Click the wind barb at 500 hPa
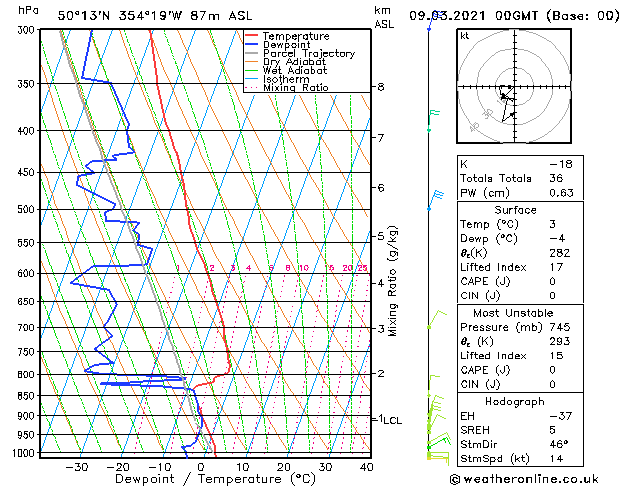 pyautogui.click(x=436, y=201)
